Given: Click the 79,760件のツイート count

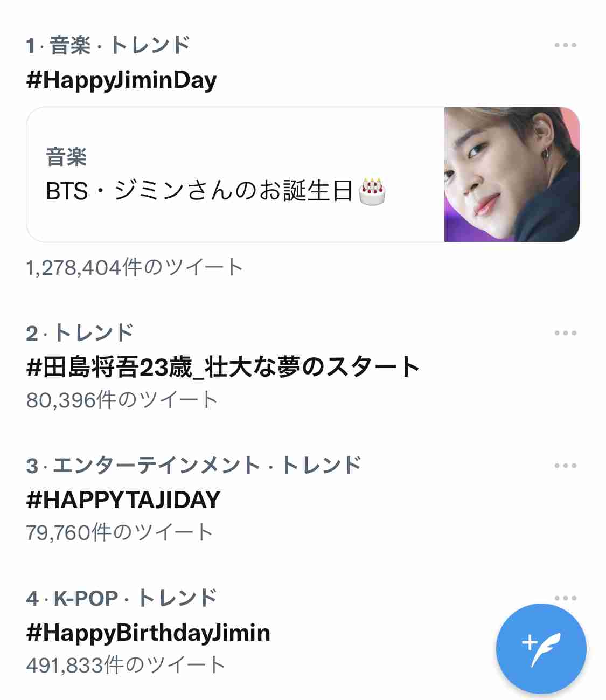Looking at the screenshot, I should 120,532.
